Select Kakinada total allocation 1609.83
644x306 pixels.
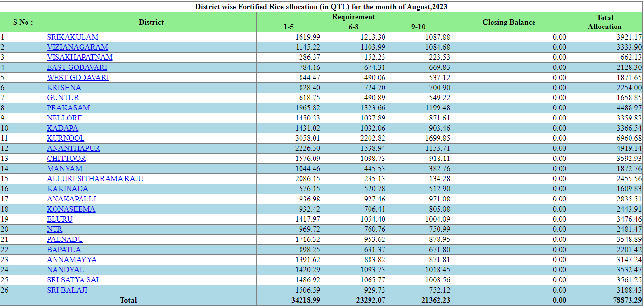pos(630,189)
